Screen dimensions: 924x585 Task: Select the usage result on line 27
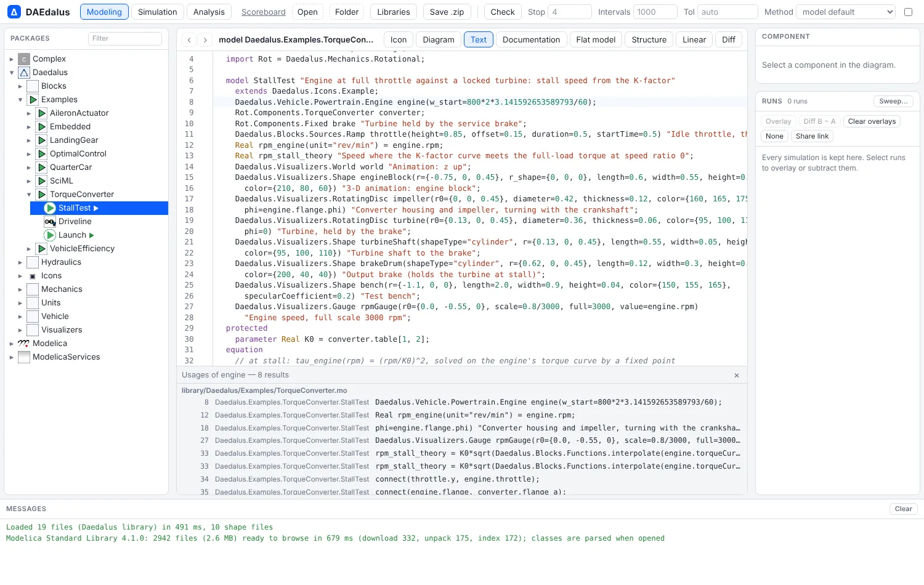pyautogui.click(x=462, y=440)
